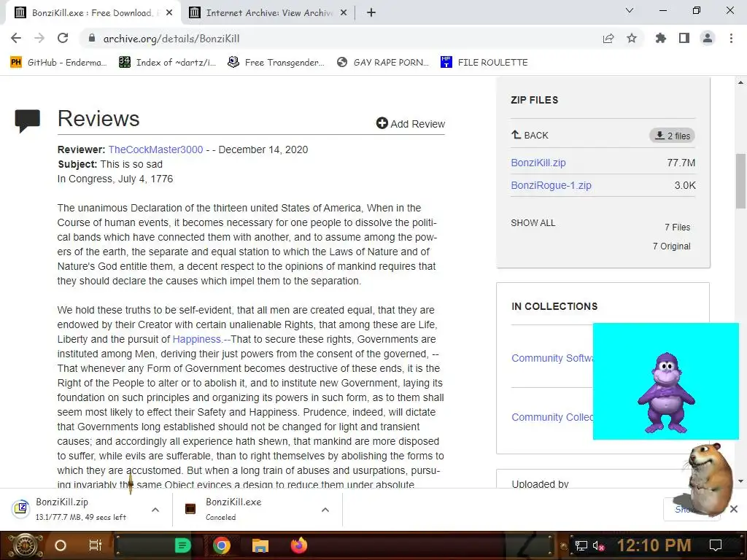Open File Explorer from taskbar
747x560 pixels.
[260, 545]
